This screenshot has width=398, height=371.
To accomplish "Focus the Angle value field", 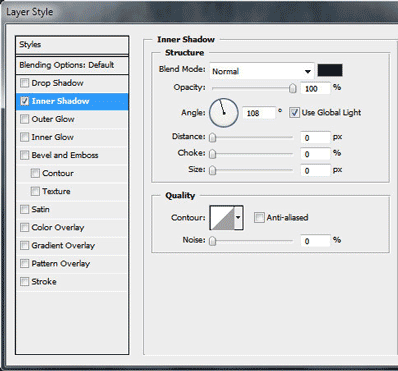I will click(259, 113).
